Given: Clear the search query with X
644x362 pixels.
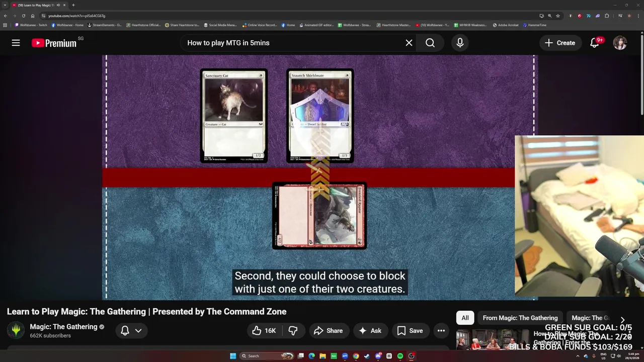Looking at the screenshot, I should (x=409, y=43).
